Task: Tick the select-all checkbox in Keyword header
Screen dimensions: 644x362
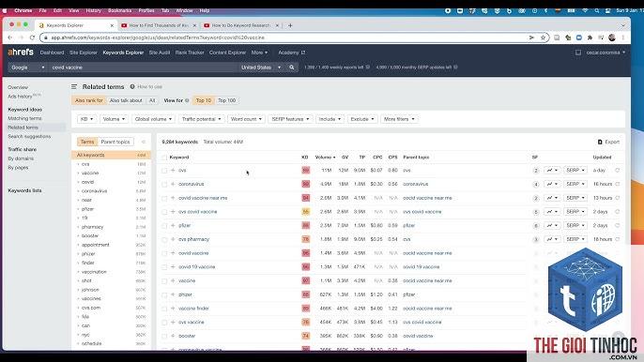Action: click(164, 158)
